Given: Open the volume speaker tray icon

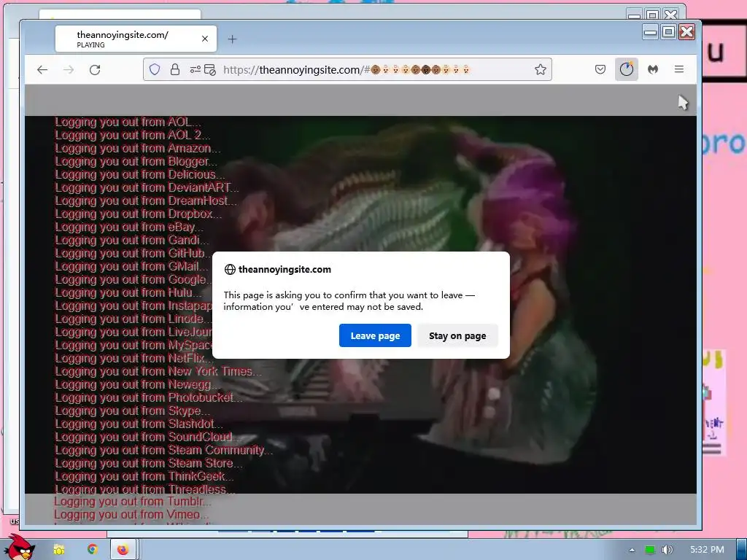Looking at the screenshot, I should [667, 550].
